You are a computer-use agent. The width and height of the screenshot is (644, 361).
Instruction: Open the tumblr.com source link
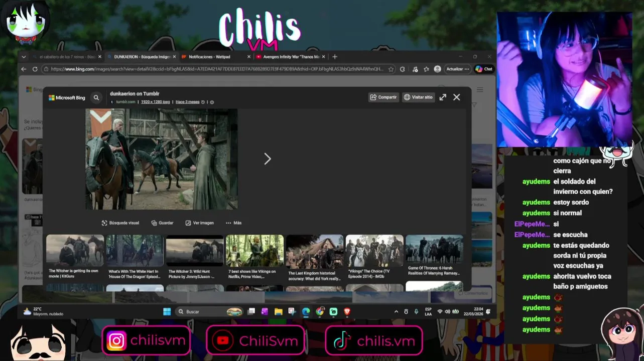[125, 102]
